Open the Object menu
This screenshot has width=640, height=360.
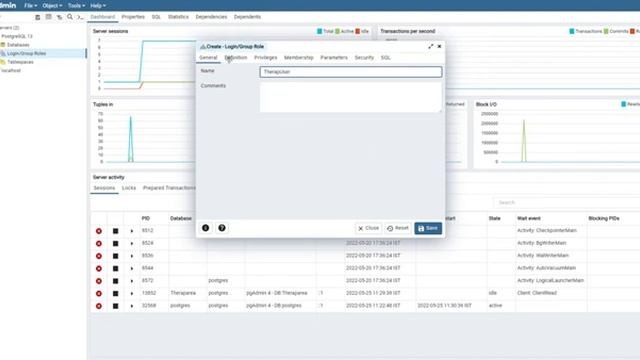[52, 6]
